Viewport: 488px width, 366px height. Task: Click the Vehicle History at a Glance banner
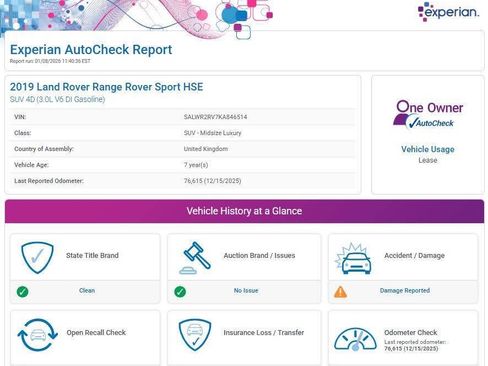point(244,211)
